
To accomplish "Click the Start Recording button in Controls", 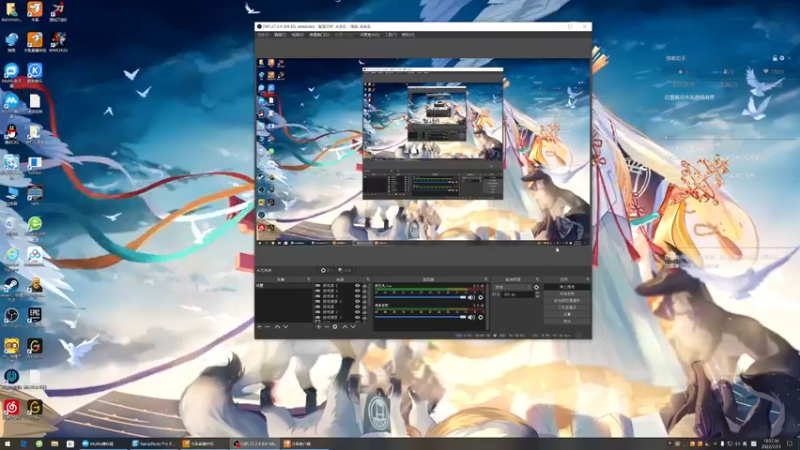I will pos(567,294).
